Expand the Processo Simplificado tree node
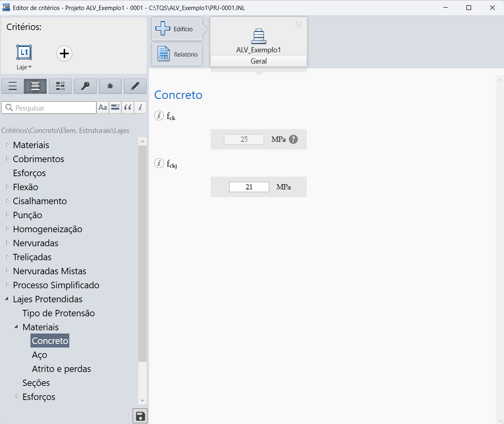The width and height of the screenshot is (504, 424). pos(7,285)
